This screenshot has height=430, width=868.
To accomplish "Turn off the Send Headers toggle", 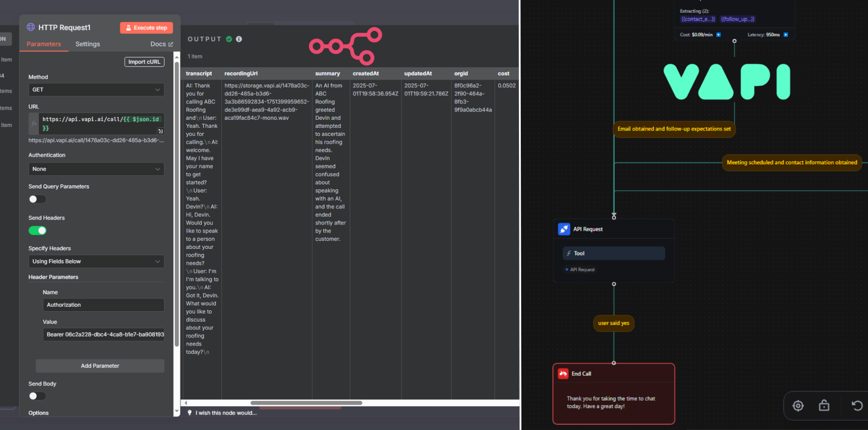I will pyautogui.click(x=37, y=230).
